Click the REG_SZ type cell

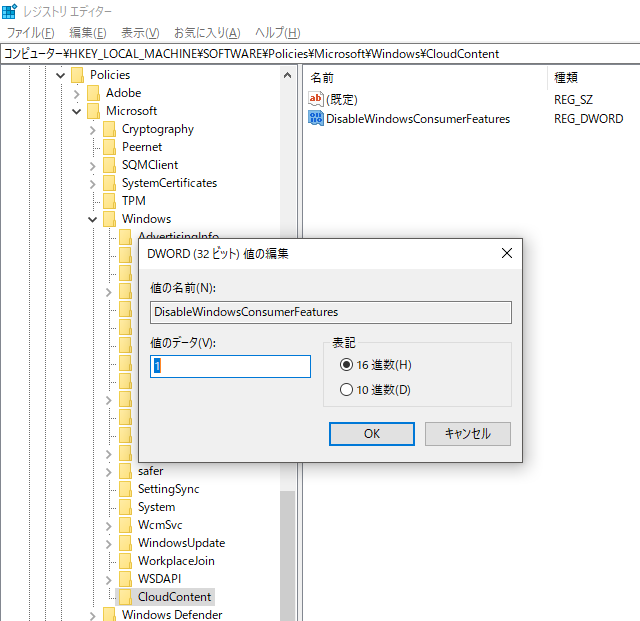573,100
